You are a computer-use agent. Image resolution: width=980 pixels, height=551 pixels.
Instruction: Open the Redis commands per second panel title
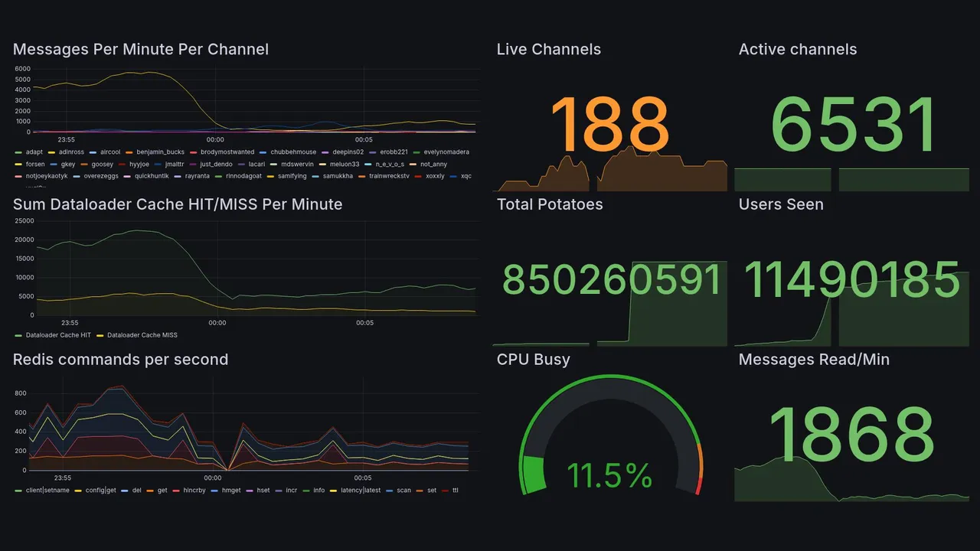(x=120, y=360)
